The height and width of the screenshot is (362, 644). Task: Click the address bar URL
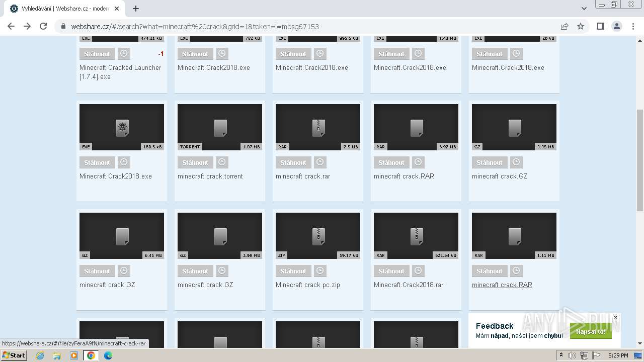click(x=195, y=27)
